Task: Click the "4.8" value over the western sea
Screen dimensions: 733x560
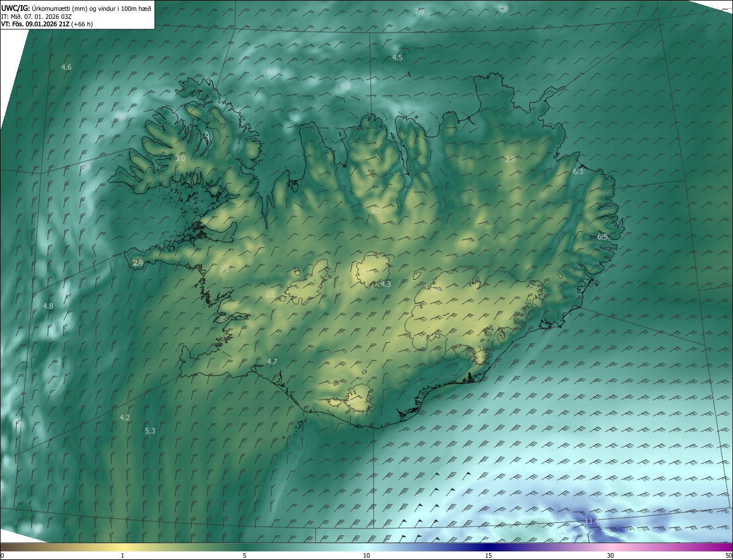Action: coord(48,306)
